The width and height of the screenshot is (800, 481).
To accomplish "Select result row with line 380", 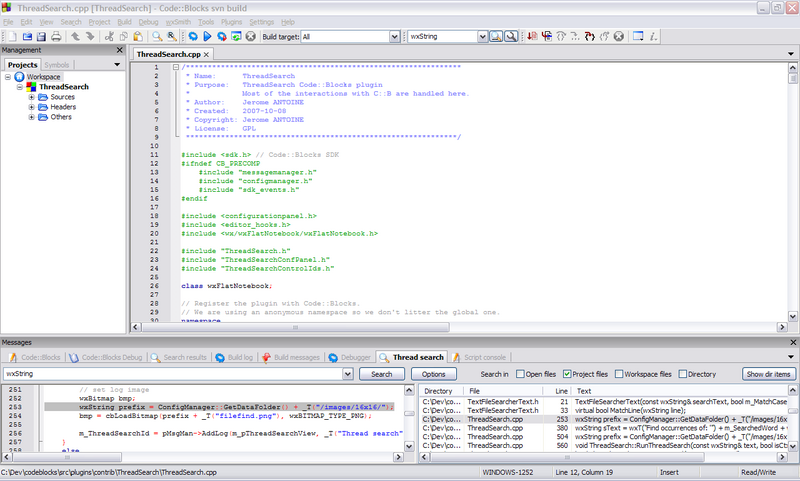I will tap(605, 428).
